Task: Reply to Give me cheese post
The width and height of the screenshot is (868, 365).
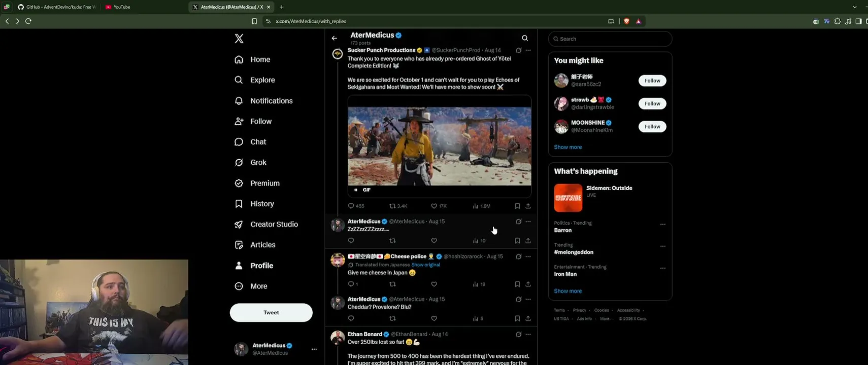Action: coord(351,284)
